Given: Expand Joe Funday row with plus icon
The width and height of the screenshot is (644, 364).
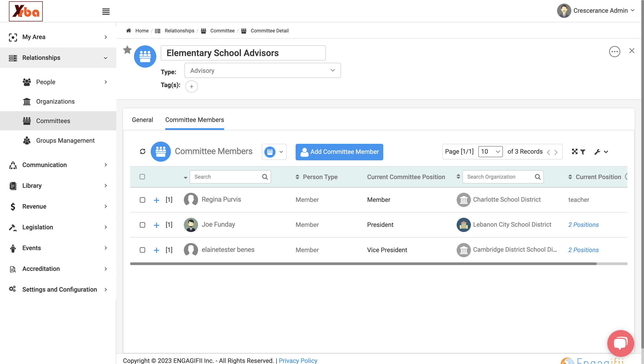Looking at the screenshot, I should pos(157,225).
